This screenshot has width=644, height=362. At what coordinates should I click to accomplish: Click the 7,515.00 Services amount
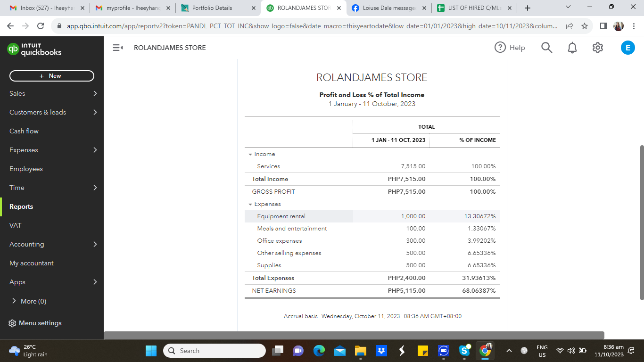pos(413,166)
